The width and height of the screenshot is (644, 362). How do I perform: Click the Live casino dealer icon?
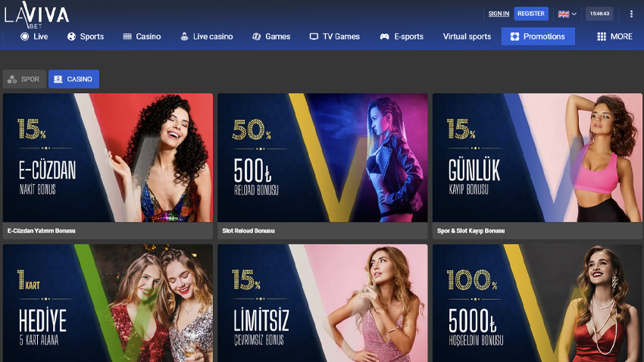[184, 36]
